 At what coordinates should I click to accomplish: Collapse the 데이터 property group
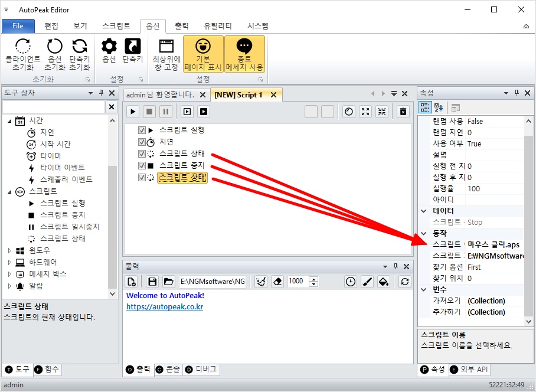pyautogui.click(x=423, y=211)
